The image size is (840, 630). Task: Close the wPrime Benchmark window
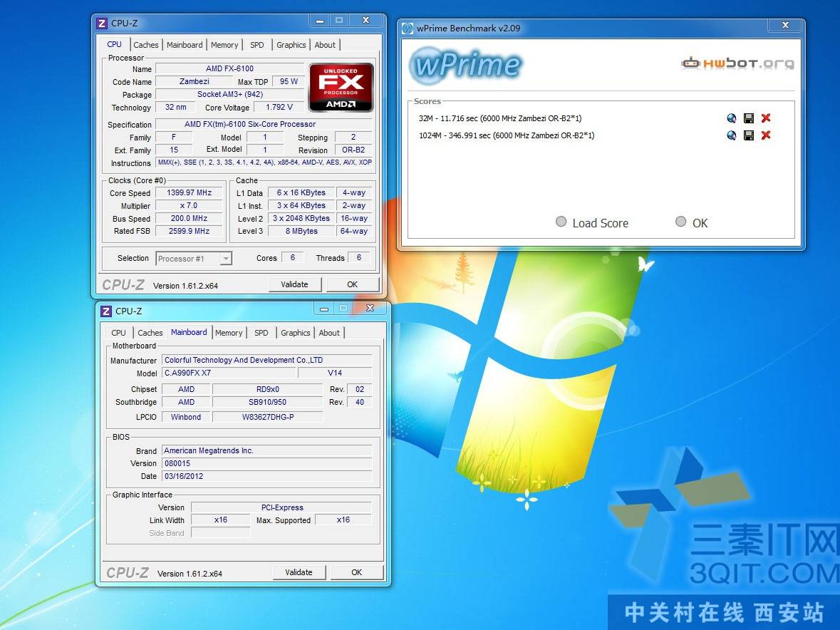785,25
